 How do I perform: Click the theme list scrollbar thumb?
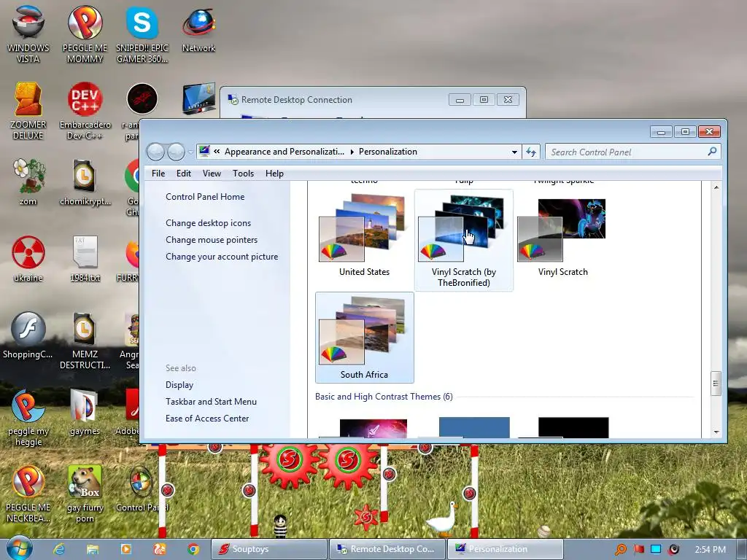coord(716,384)
